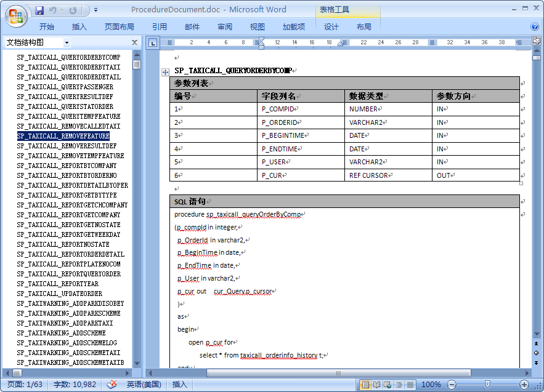Select SP_TAXICALL_REPORTBYCOMPANY in document map
Viewport: 544px width, 392px height.
[67, 166]
